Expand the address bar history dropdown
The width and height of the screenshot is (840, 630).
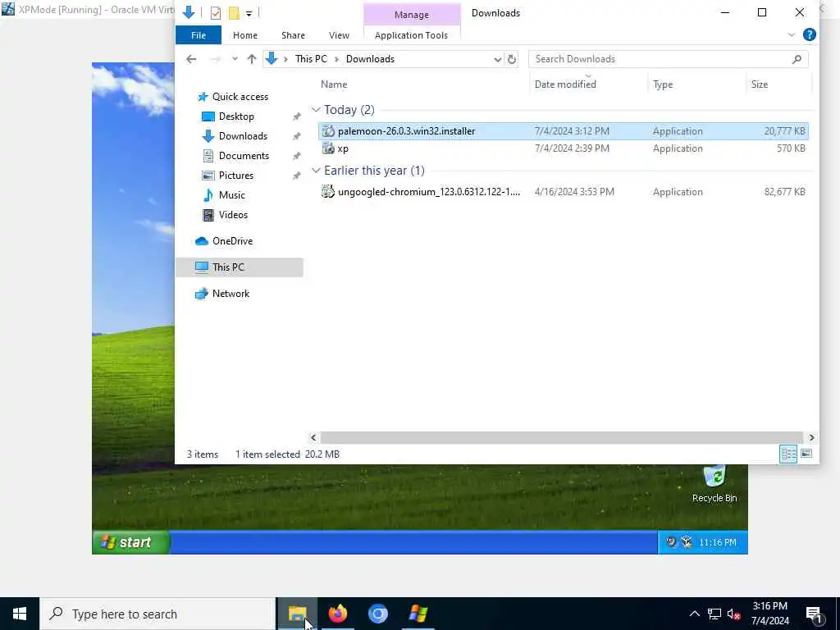tap(497, 59)
